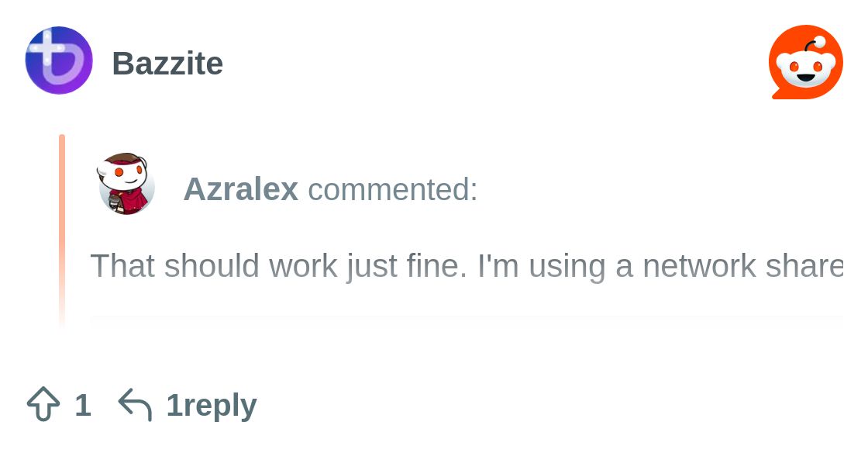
Task: Click Azralex's Snoo avatar
Action: pos(126,184)
